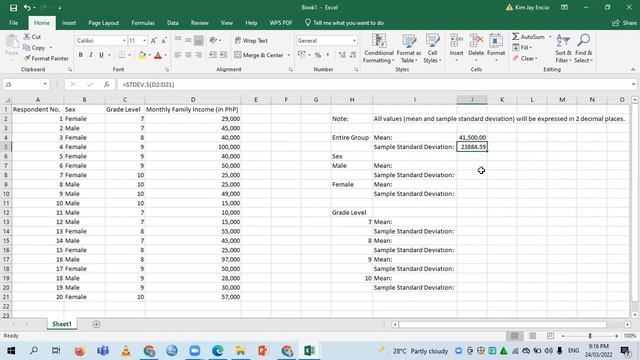Apply the red font color

tap(158, 55)
